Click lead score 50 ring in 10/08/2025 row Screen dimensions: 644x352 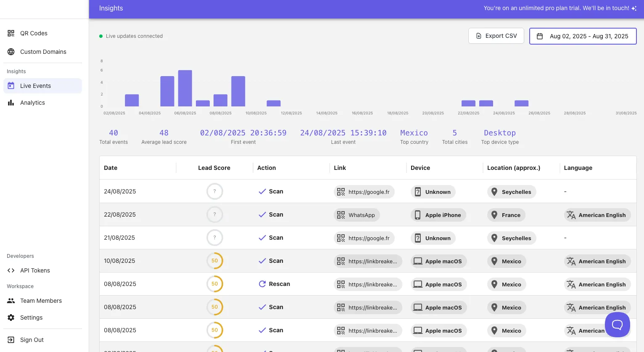[214, 261]
